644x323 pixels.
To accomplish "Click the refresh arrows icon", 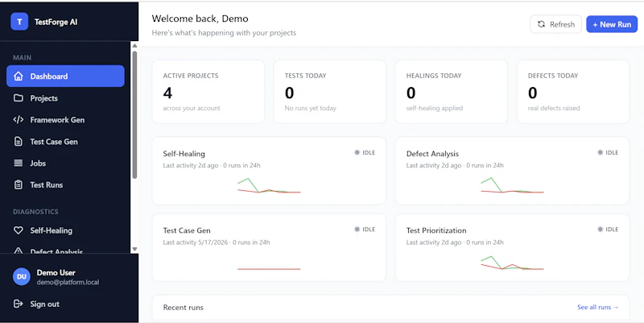I will click(x=541, y=24).
